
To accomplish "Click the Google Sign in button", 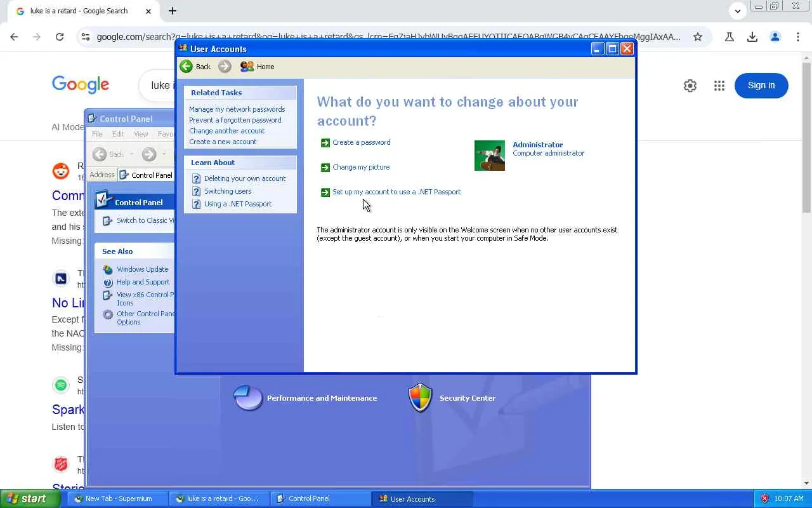I will point(761,86).
